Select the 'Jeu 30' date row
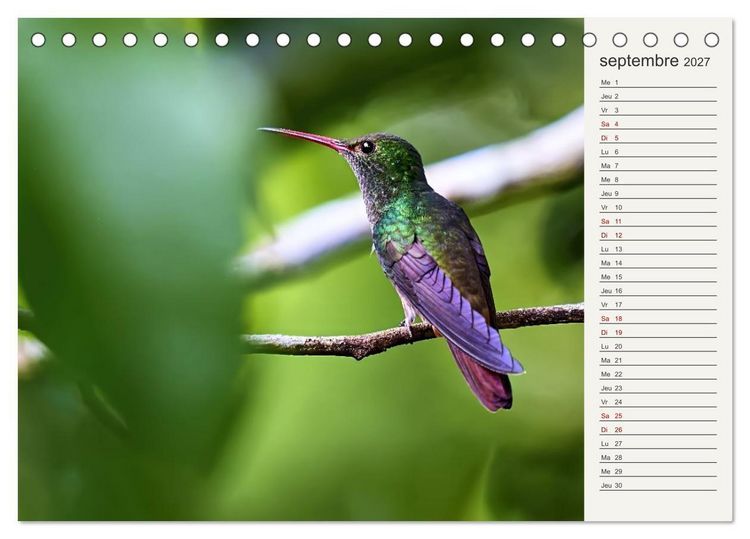Image resolution: width=750 pixels, height=539 pixels. (x=658, y=485)
